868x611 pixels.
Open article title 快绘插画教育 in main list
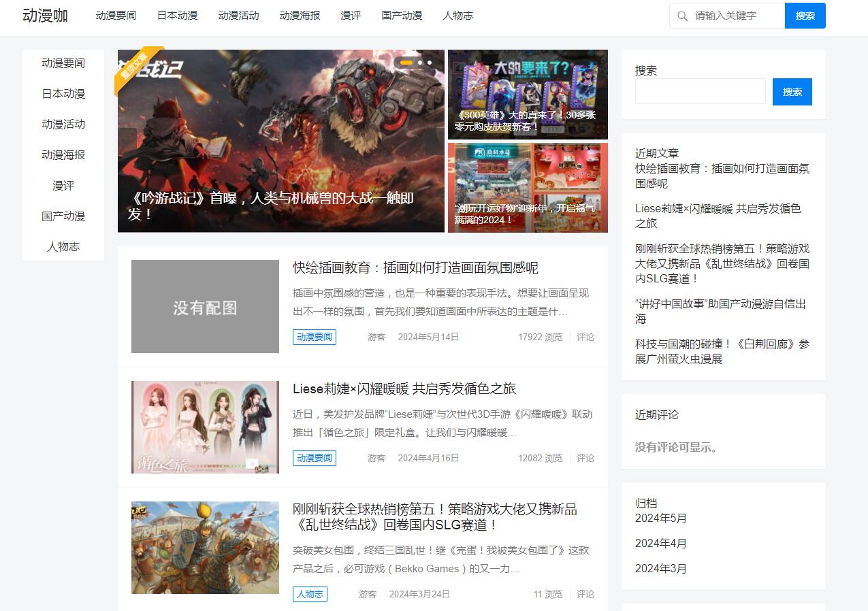(x=415, y=268)
